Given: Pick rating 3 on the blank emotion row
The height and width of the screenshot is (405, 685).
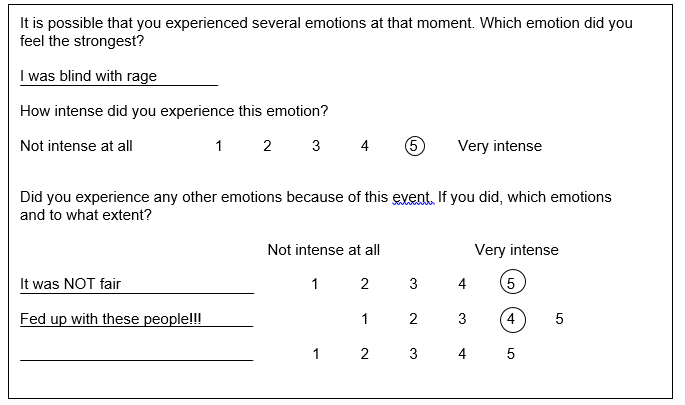Looking at the screenshot, I should (x=413, y=353).
